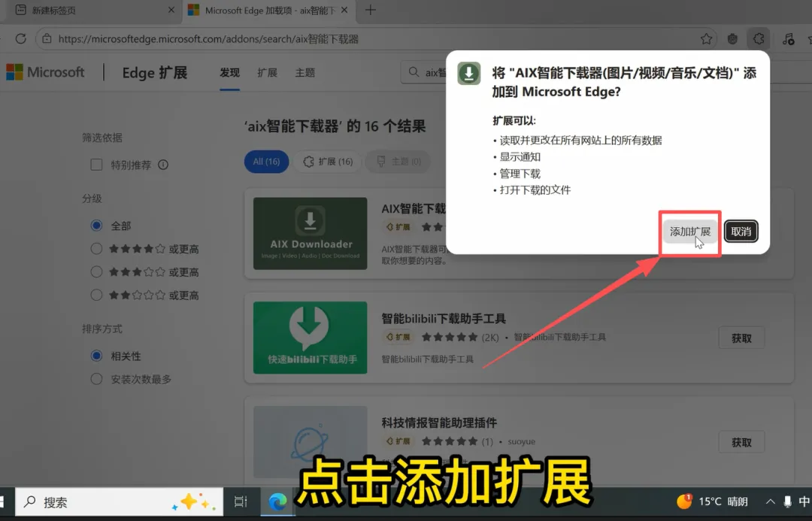Viewport: 812px width, 521px height.
Task: Open Task View from the taskbar
Action: (x=241, y=502)
